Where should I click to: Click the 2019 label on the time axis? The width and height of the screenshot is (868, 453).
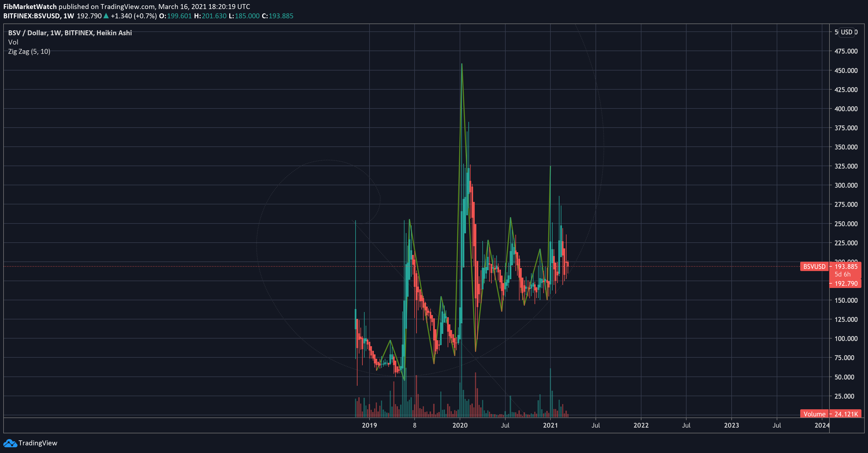(x=369, y=425)
